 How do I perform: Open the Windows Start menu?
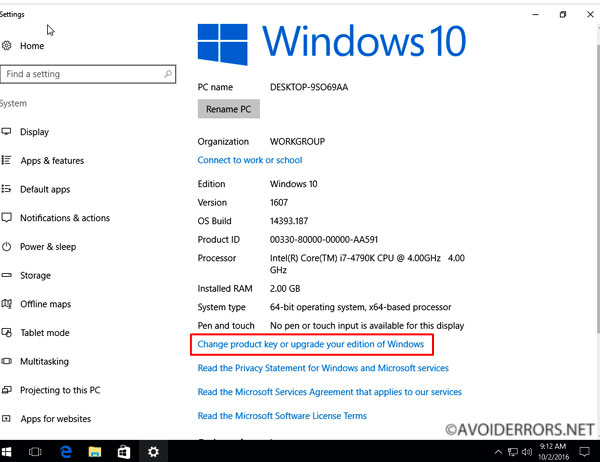pyautogui.click(x=7, y=452)
